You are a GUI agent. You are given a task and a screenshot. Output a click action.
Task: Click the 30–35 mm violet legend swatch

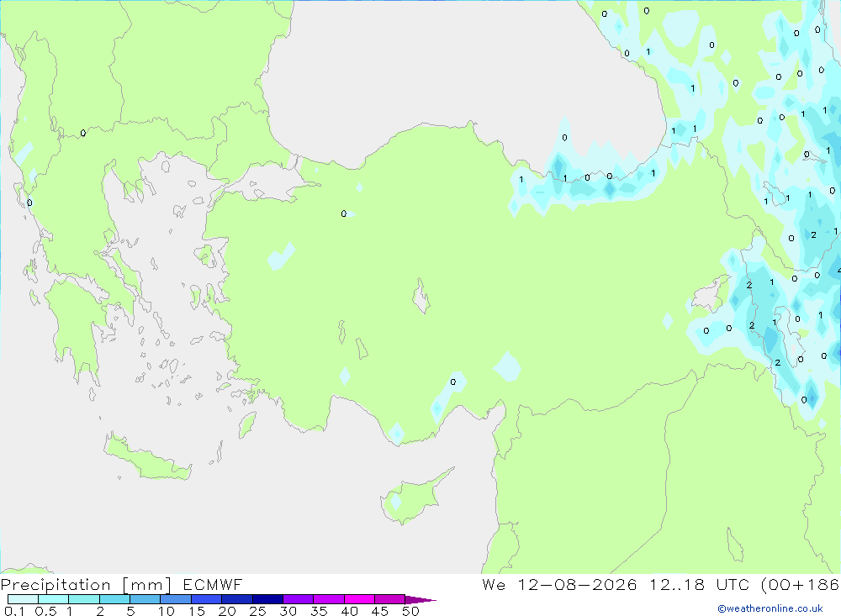point(299,599)
